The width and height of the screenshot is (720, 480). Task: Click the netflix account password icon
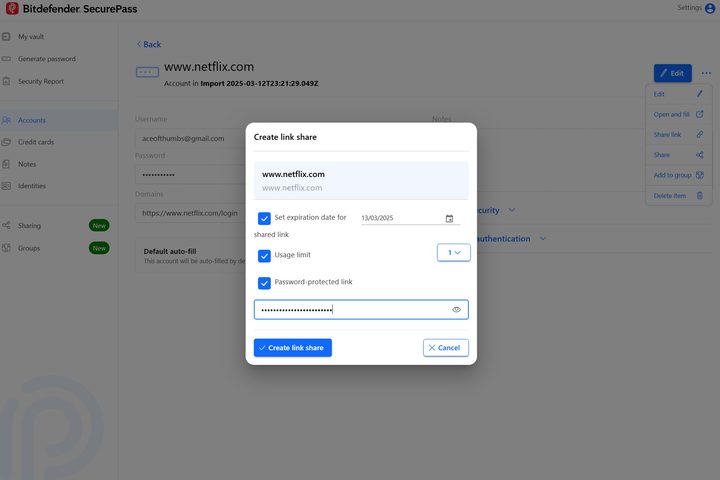pyautogui.click(x=147, y=72)
